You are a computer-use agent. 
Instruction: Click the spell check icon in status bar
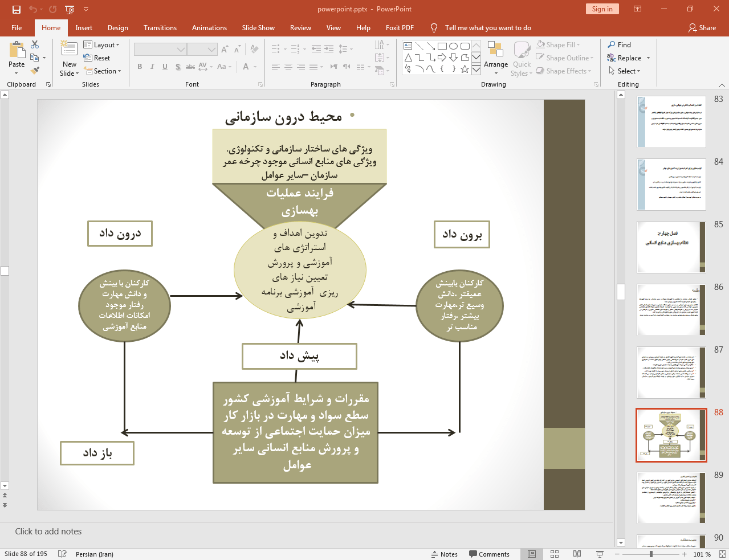point(62,554)
